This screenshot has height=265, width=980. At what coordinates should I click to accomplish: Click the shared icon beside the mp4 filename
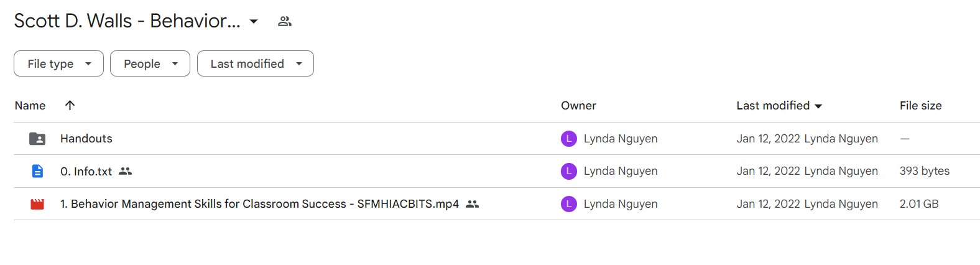coord(473,204)
